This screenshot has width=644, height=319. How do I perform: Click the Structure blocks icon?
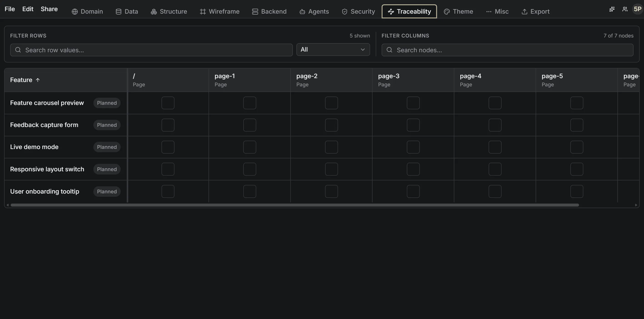[154, 12]
